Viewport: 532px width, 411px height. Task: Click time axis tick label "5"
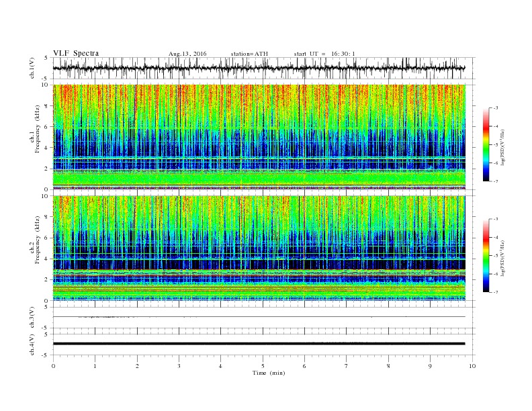click(263, 366)
